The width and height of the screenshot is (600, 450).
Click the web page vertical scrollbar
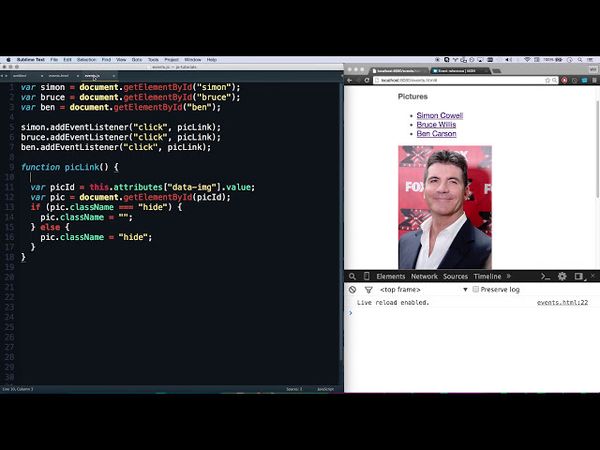[597, 149]
